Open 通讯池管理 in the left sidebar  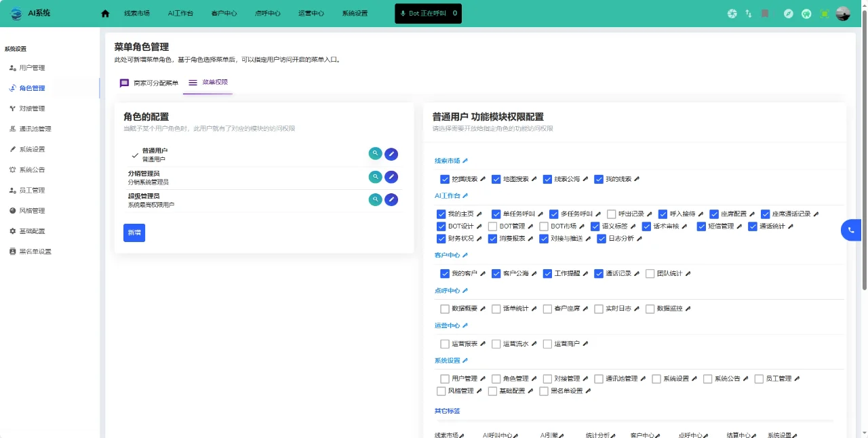click(35, 129)
